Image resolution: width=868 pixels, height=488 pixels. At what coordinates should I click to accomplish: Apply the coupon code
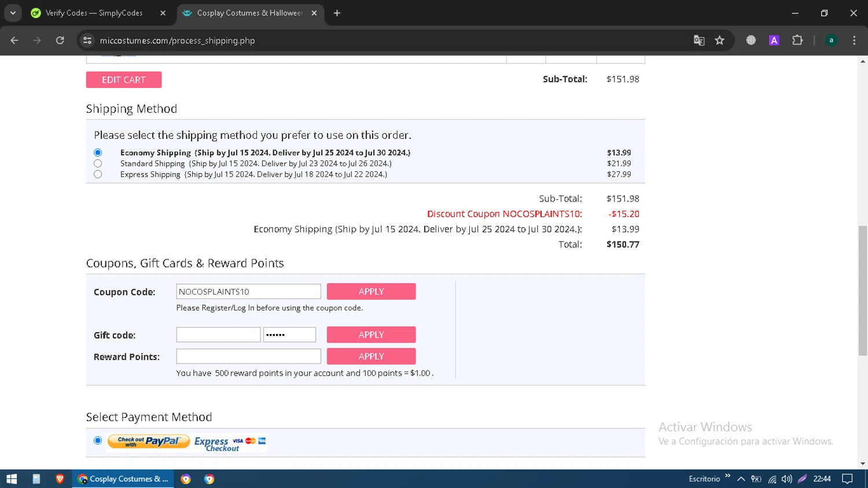click(x=371, y=292)
